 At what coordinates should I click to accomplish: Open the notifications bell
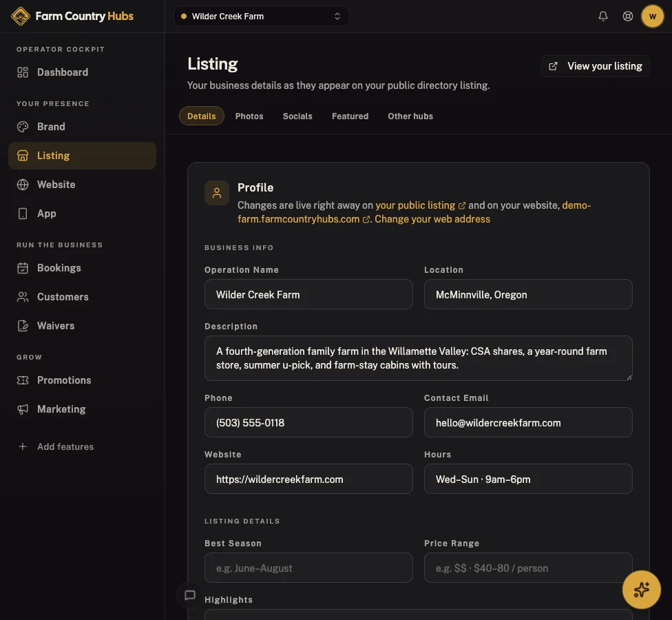point(602,17)
